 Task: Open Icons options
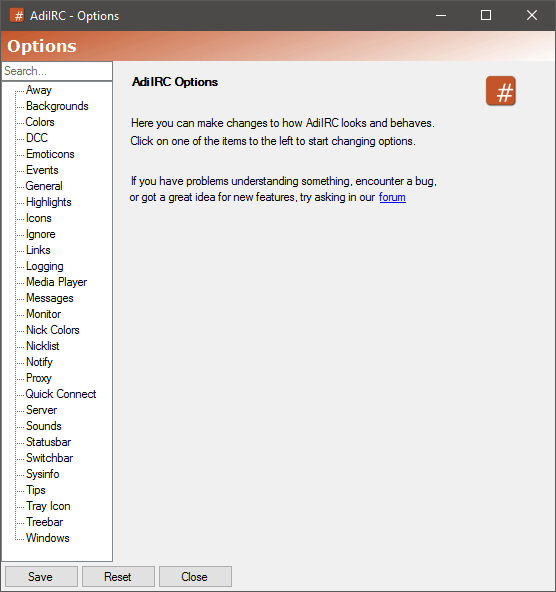click(x=39, y=218)
